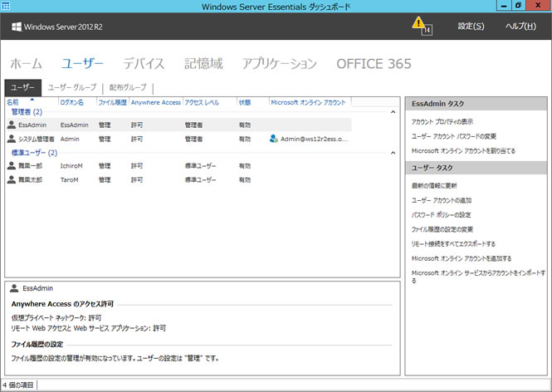This screenshot has height=392, width=552.
Task: Collapse the 管理者 (2) group
Action: pyautogui.click(x=393, y=112)
